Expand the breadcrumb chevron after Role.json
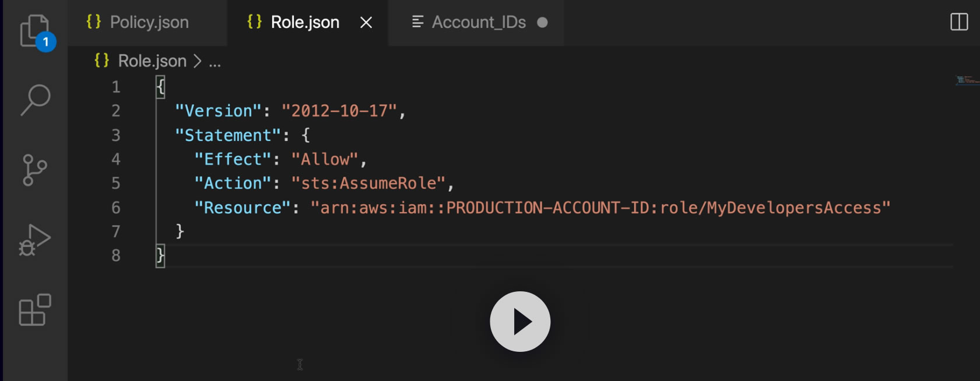Image resolution: width=980 pixels, height=381 pixels. click(x=198, y=61)
